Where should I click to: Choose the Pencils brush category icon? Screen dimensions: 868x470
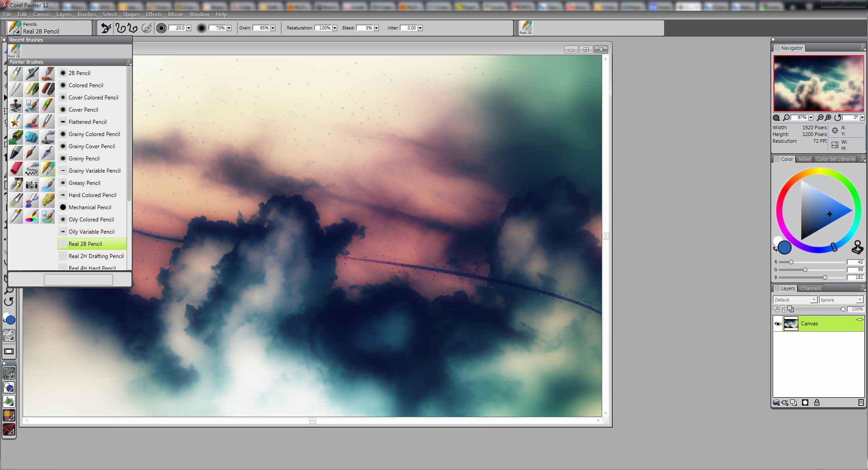coord(47,169)
